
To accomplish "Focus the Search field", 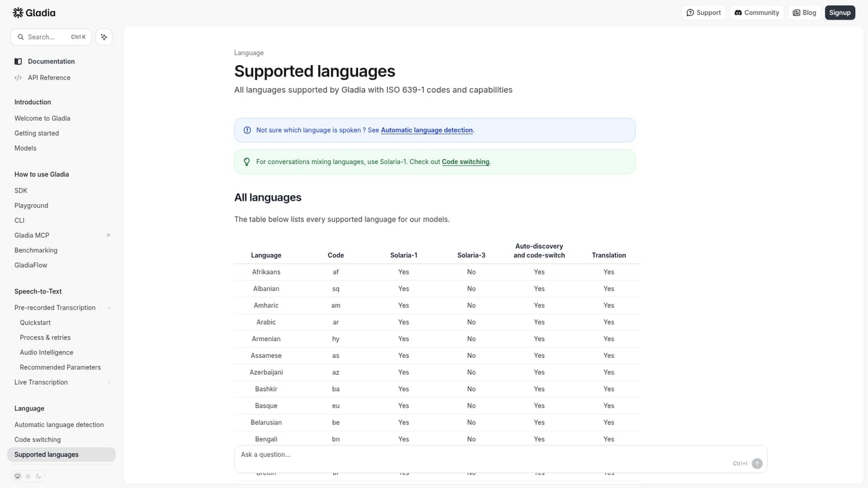I will 51,37.
